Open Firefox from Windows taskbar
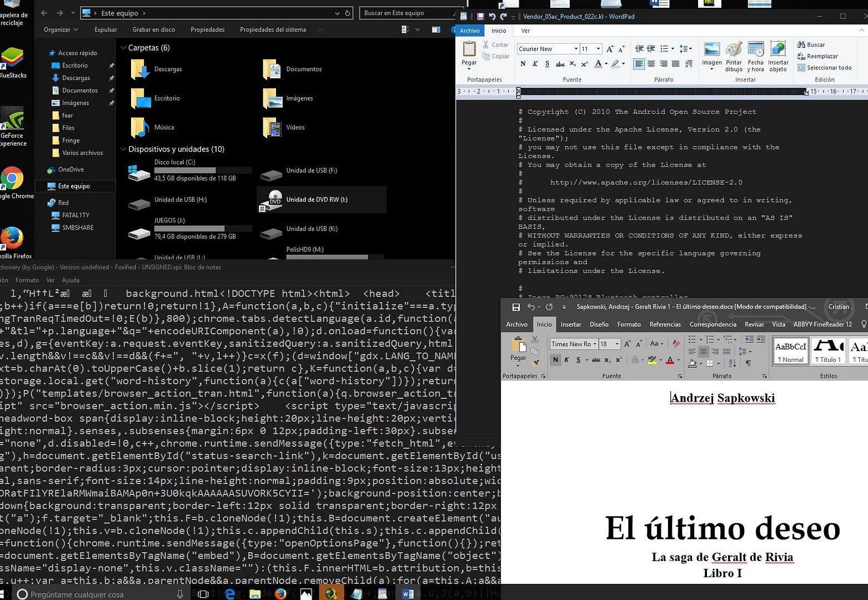Image resolution: width=868 pixels, height=600 pixels. 280,594
